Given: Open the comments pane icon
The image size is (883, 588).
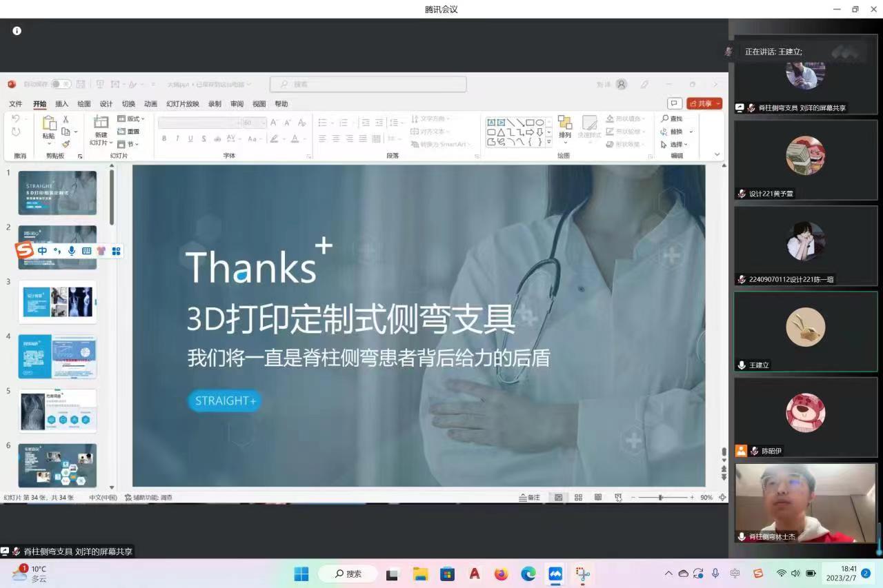Looking at the screenshot, I should point(674,103).
